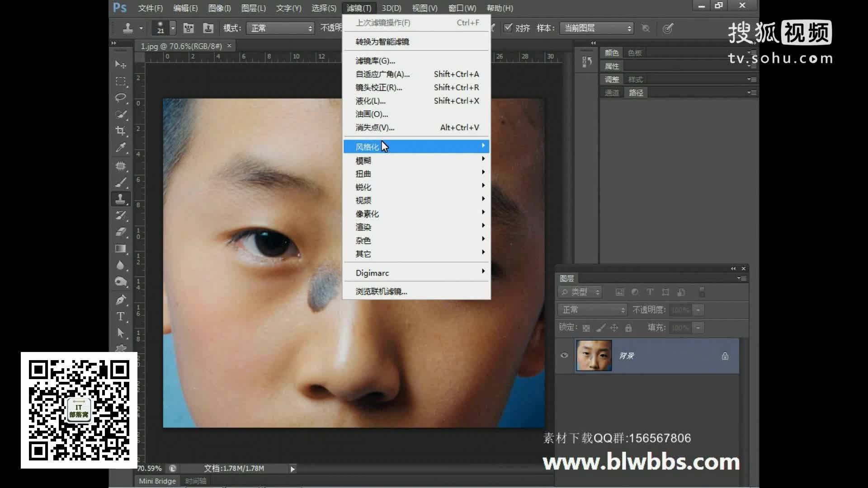This screenshot has height=488, width=868.
Task: Select the Path Selection tool
Action: pyautogui.click(x=120, y=333)
